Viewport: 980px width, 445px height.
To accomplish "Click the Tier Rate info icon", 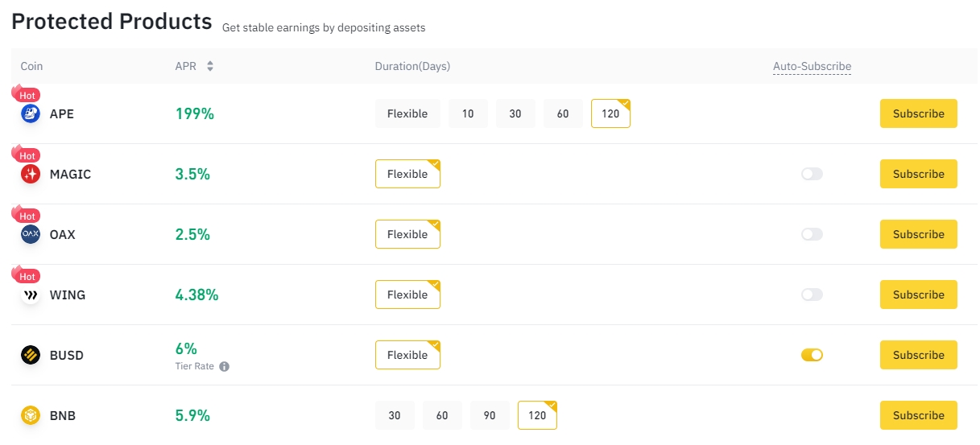I will click(x=225, y=366).
